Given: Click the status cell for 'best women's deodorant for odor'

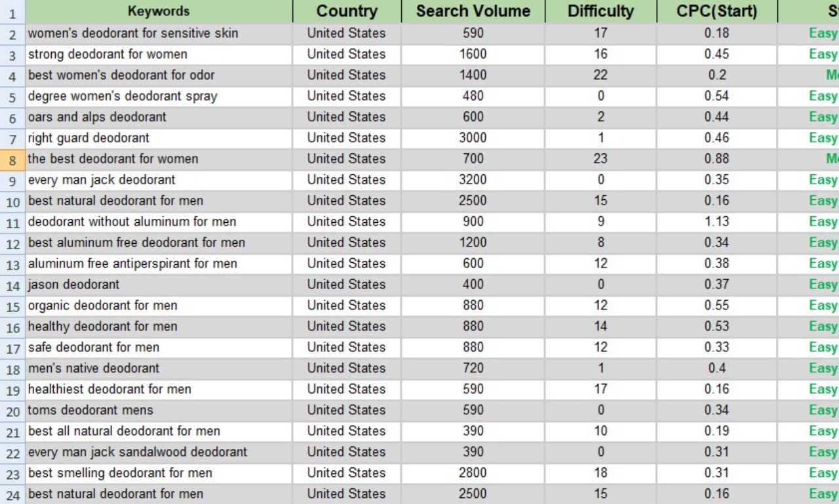Looking at the screenshot, I should [815, 75].
